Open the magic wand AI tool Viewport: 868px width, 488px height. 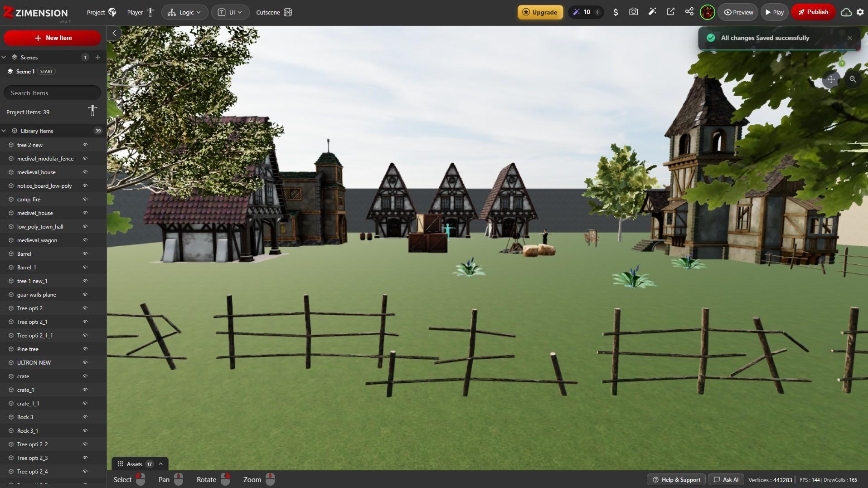click(652, 12)
